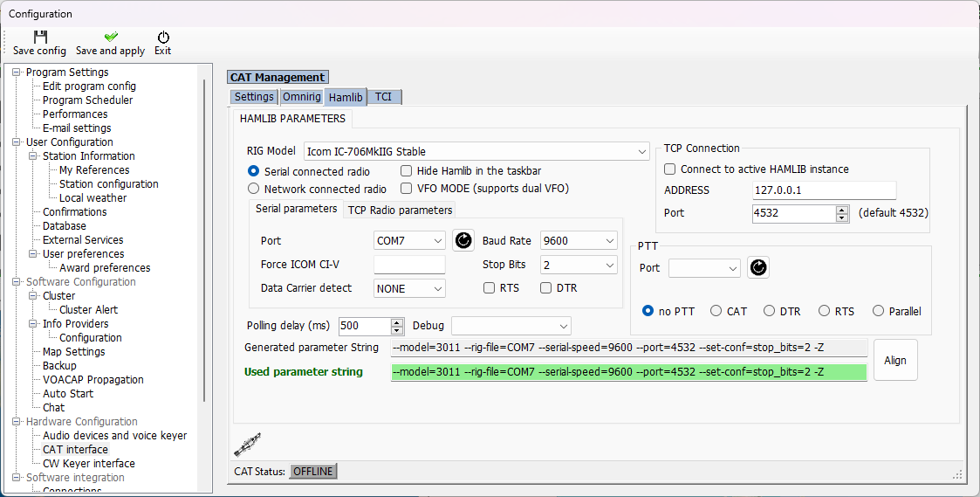
Task: Open CW Keyer interface tree item
Action: 89,463
